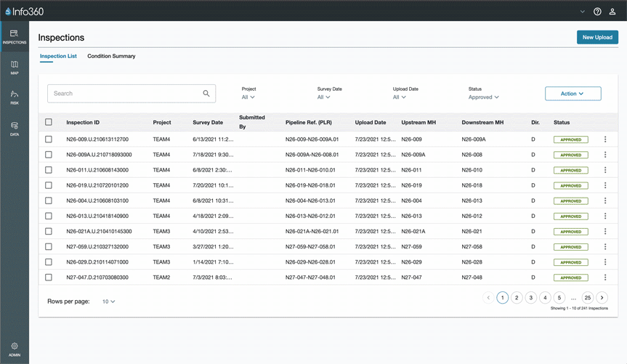
Task: Click the search magnifier icon
Action: 206,94
